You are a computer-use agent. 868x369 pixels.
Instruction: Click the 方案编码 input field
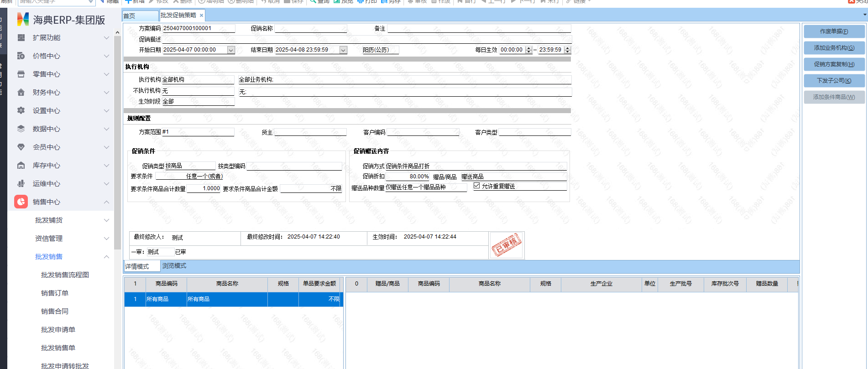[199, 28]
